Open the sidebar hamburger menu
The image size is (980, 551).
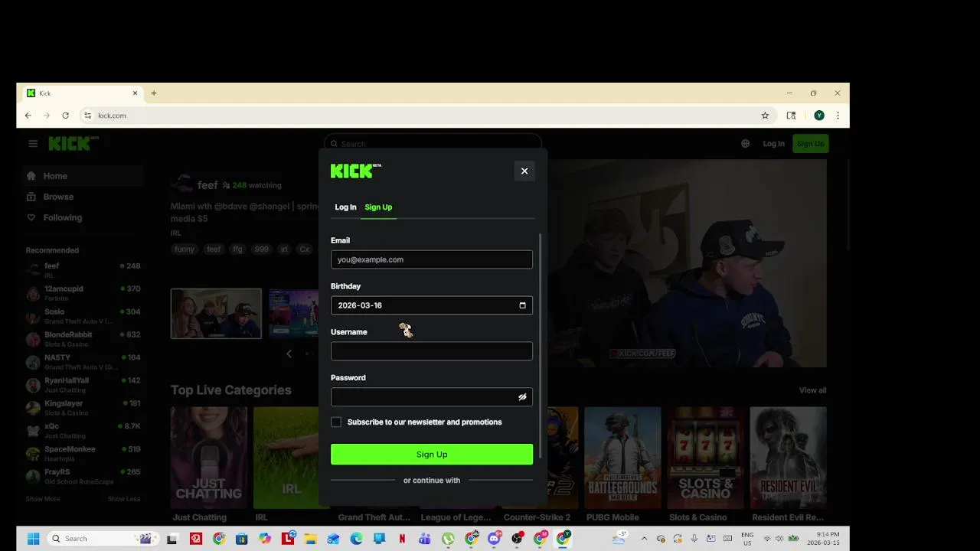tap(33, 144)
